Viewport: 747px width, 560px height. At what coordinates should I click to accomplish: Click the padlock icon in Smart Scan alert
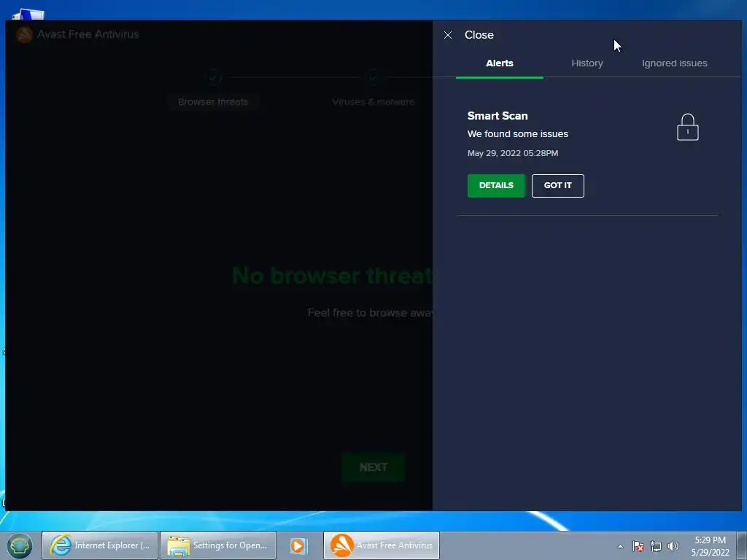(687, 127)
